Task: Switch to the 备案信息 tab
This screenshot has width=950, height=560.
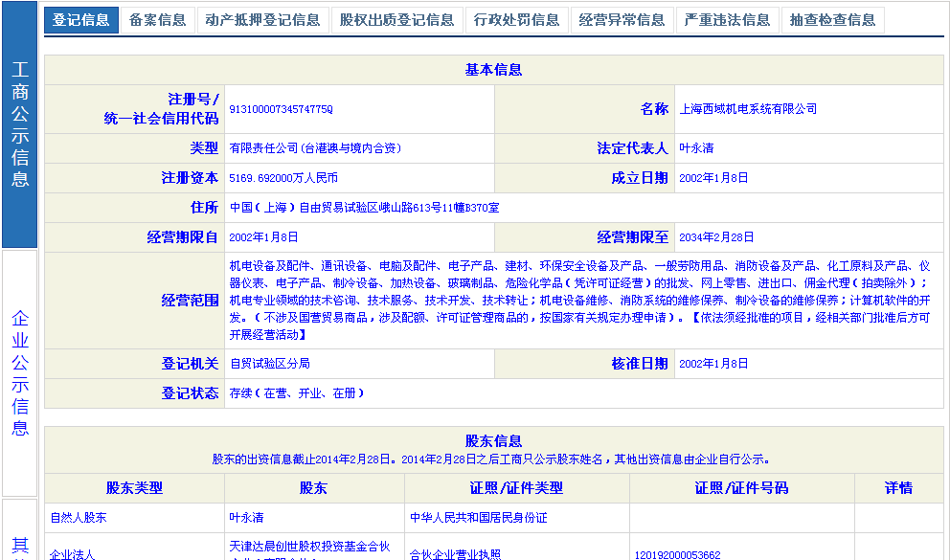Action: [x=157, y=20]
